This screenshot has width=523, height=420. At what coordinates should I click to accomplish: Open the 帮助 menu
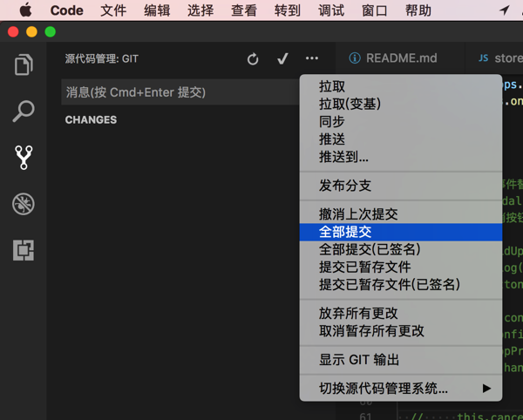point(418,10)
